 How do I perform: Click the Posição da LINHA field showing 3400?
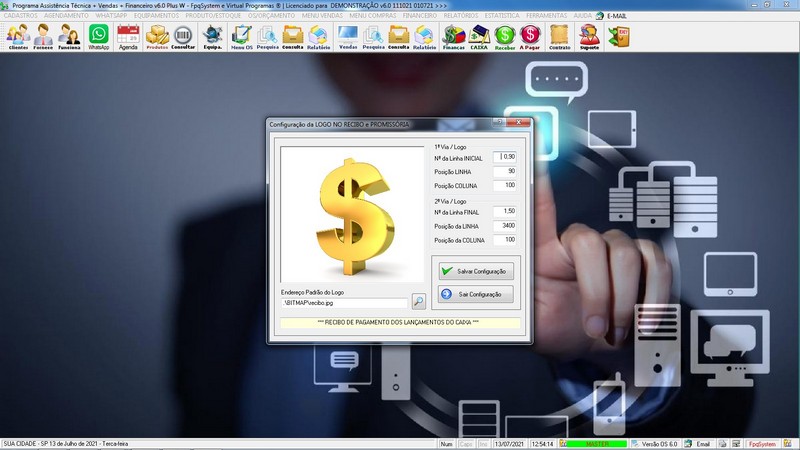point(505,226)
